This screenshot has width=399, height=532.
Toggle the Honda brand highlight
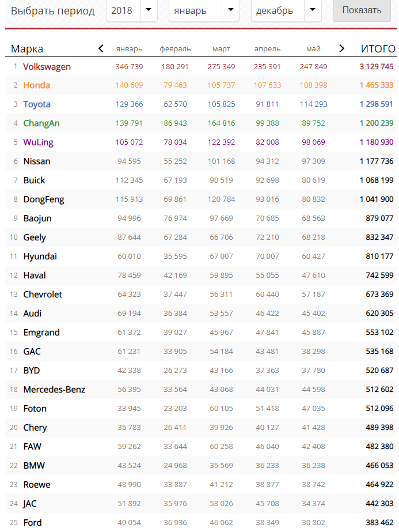(x=37, y=85)
